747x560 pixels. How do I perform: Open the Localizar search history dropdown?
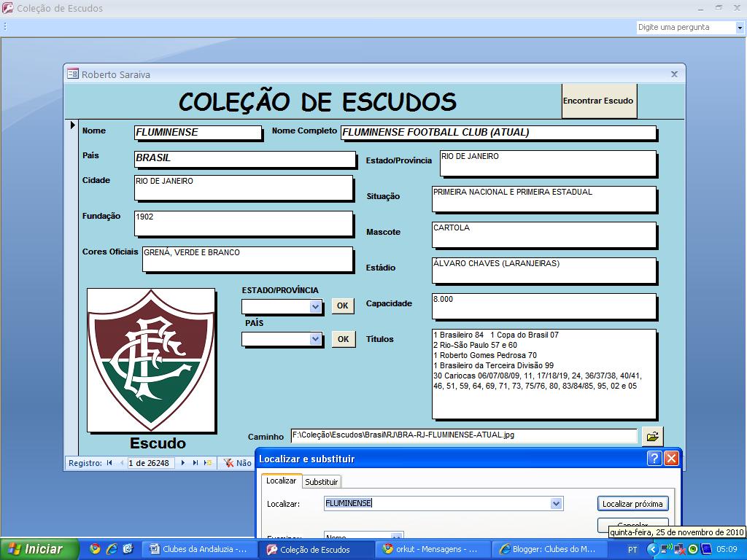click(x=557, y=503)
